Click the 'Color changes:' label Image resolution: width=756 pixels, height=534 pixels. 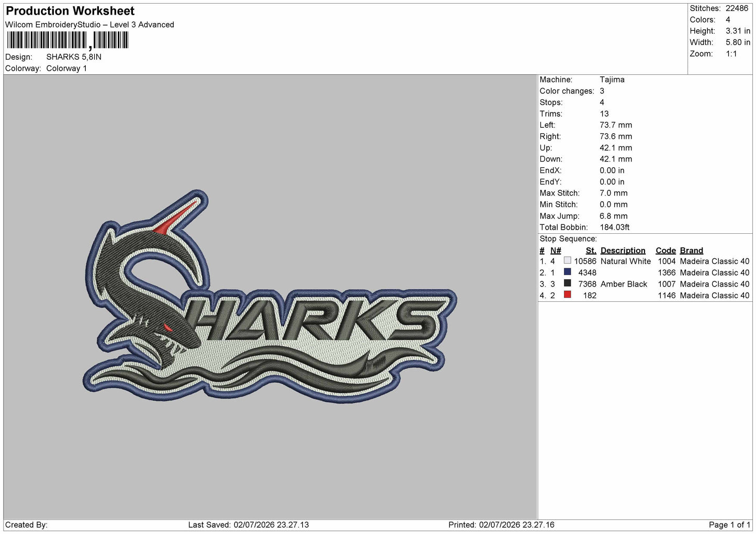click(x=567, y=91)
